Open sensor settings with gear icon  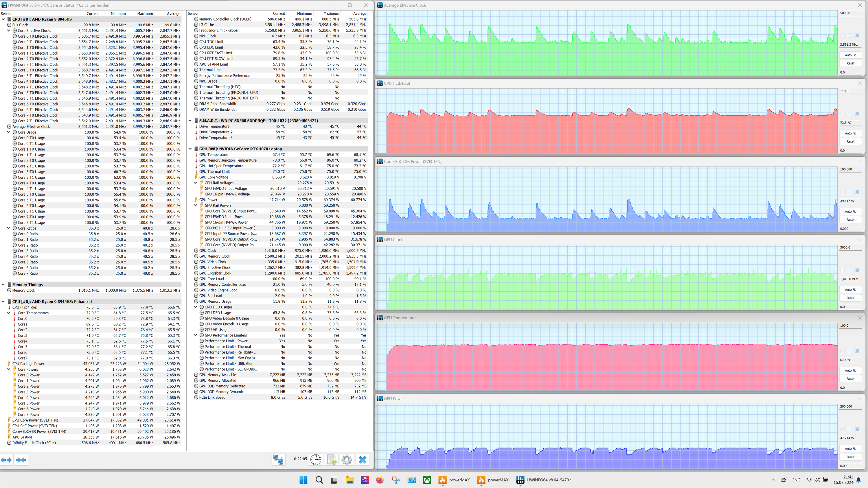(x=347, y=459)
